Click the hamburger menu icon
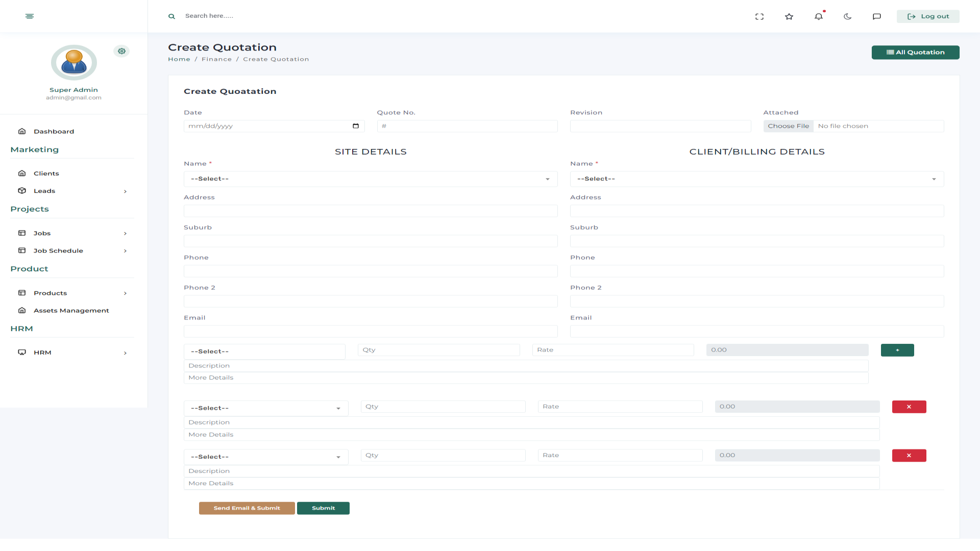The height and width of the screenshot is (551, 980). coord(30,16)
